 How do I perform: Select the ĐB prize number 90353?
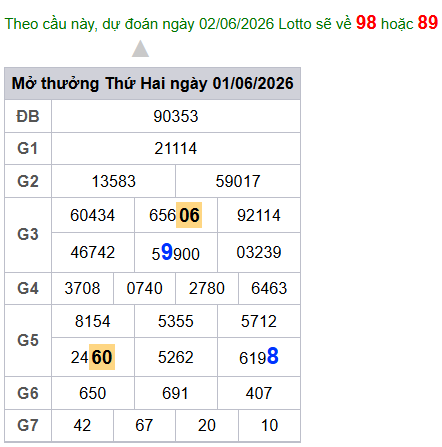coord(176,117)
